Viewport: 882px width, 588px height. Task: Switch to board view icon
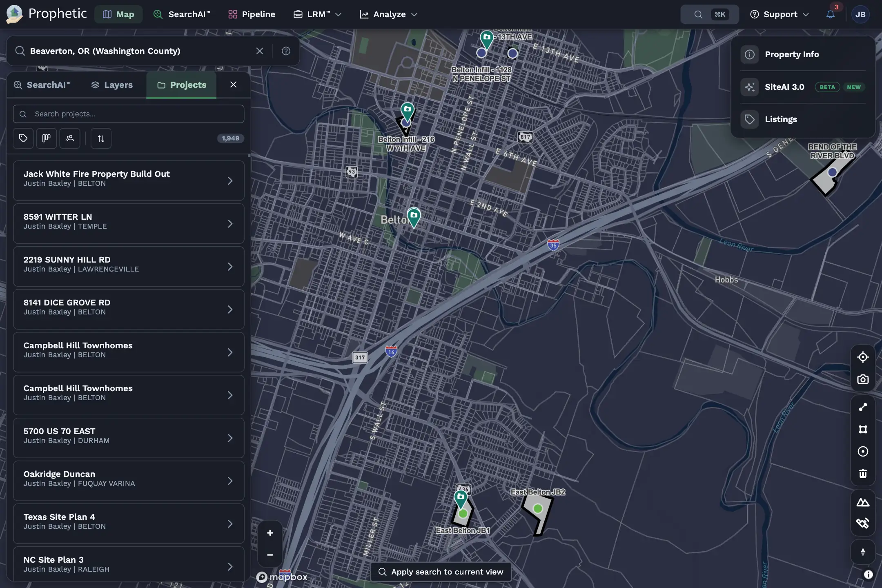click(47, 138)
